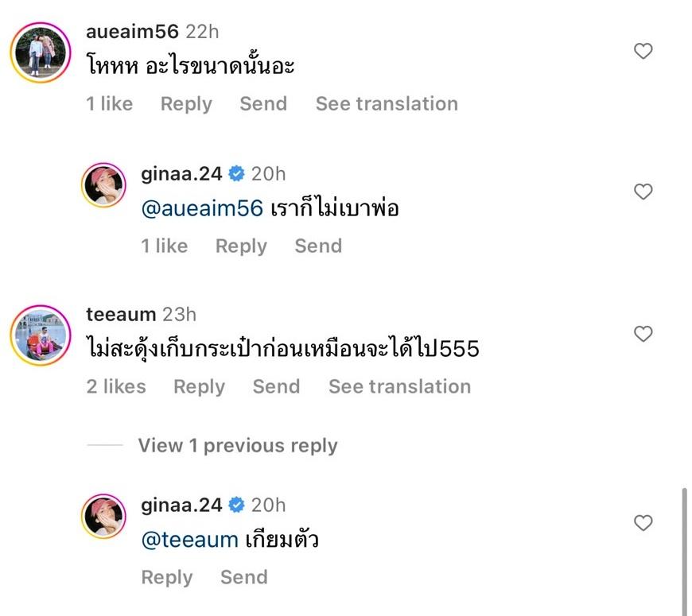The width and height of the screenshot is (692, 616).
Task: Tap ginaa.24's avatar on first reply
Action: click(104, 185)
